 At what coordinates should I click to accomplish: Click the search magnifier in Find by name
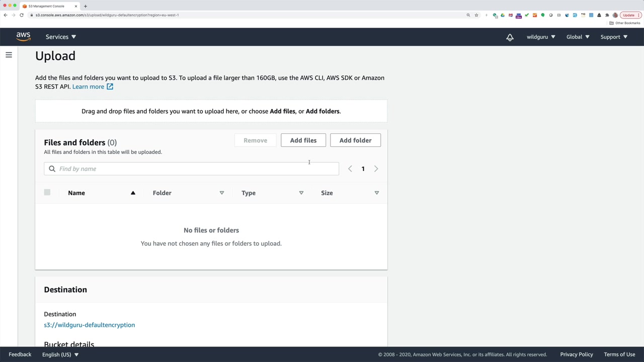click(x=52, y=169)
